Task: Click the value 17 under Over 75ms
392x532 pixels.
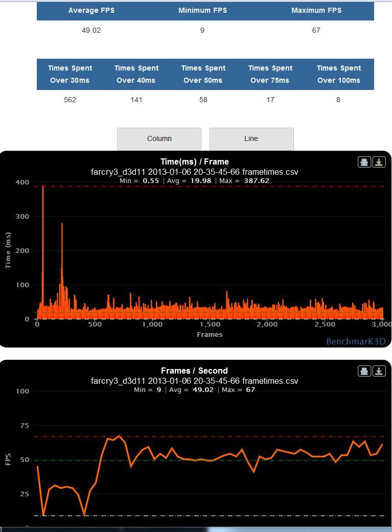Action: pos(270,100)
